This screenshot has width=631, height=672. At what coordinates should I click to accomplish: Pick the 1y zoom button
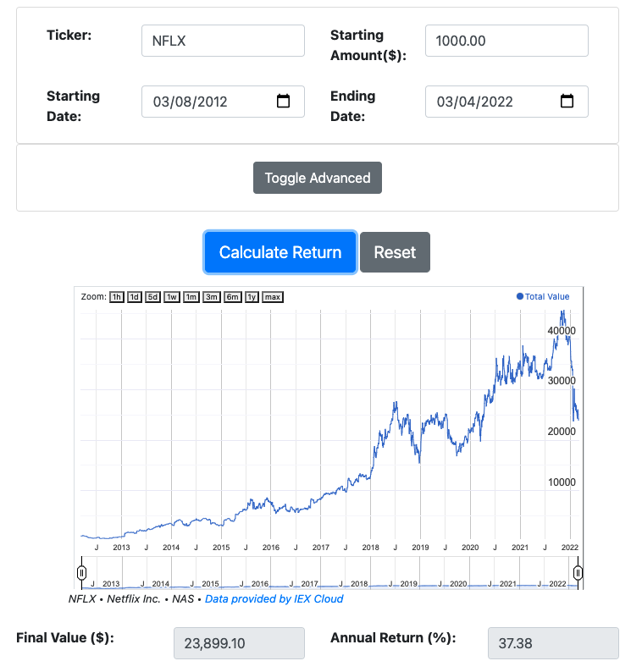252,297
